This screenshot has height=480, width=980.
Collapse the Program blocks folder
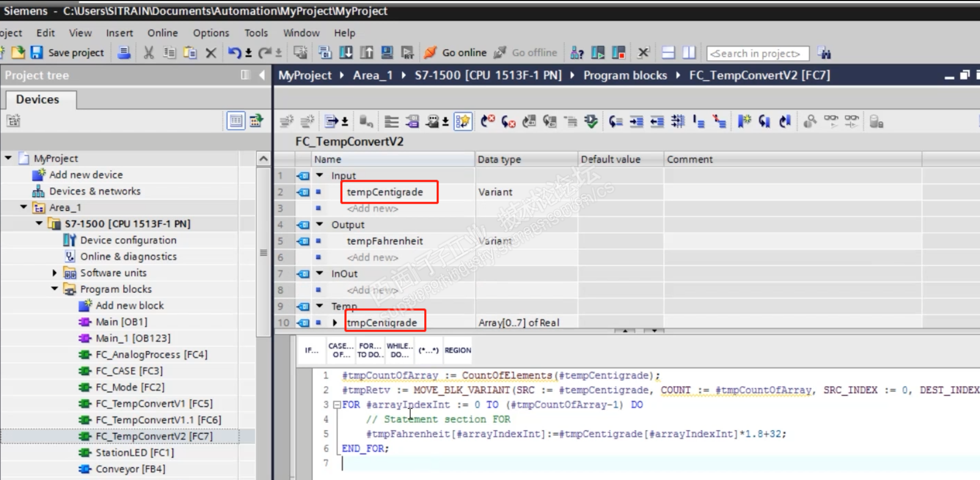[55, 289]
